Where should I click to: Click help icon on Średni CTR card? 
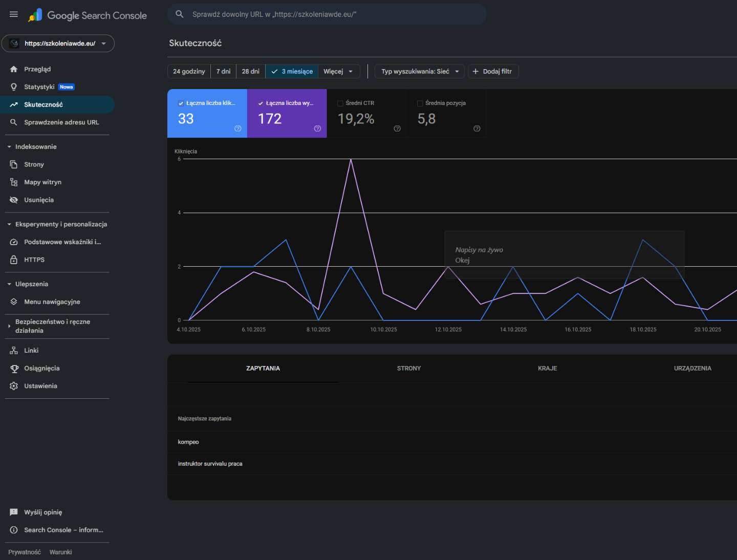[397, 128]
